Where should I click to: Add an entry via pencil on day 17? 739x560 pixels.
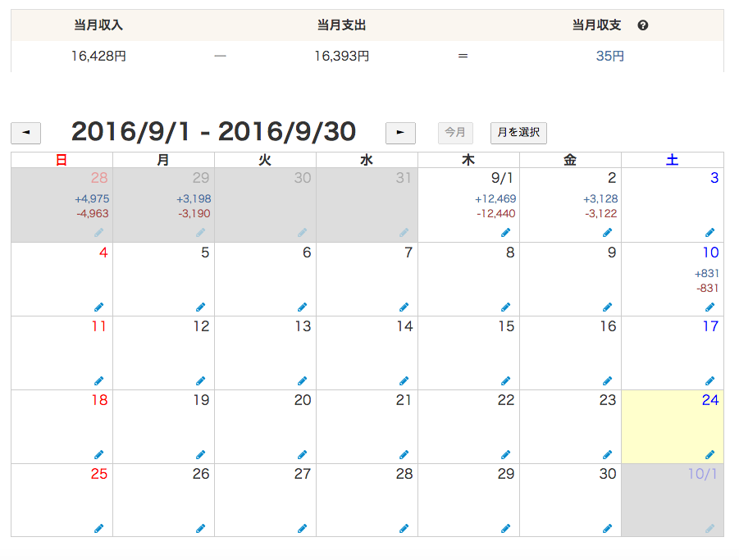(709, 380)
